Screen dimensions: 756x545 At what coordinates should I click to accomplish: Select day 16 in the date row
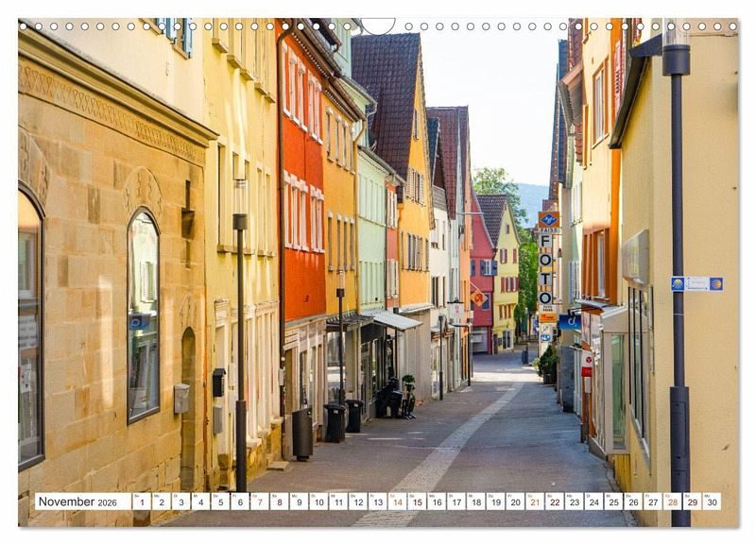[x=437, y=502]
